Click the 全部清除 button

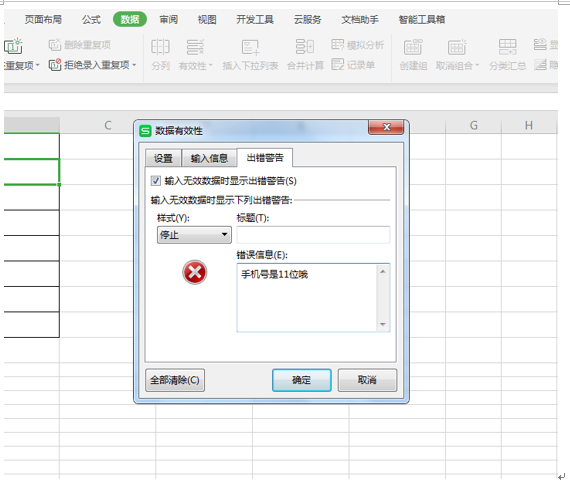tap(175, 380)
